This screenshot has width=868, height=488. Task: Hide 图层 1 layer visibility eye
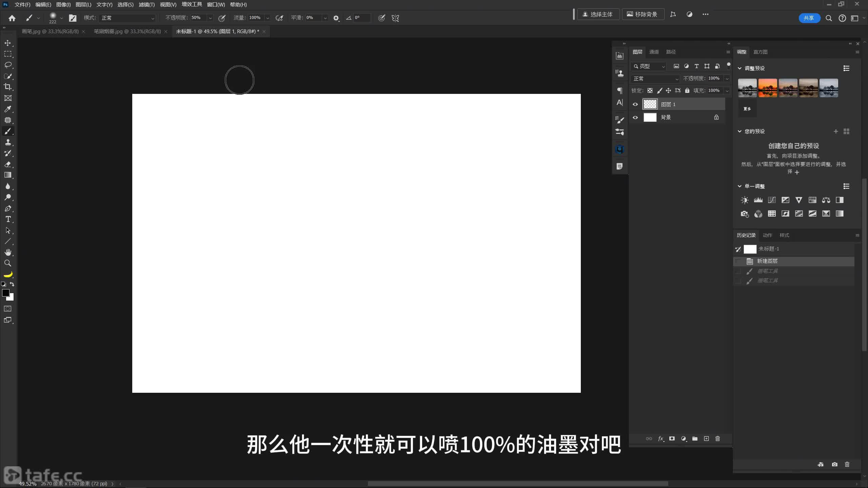point(635,104)
